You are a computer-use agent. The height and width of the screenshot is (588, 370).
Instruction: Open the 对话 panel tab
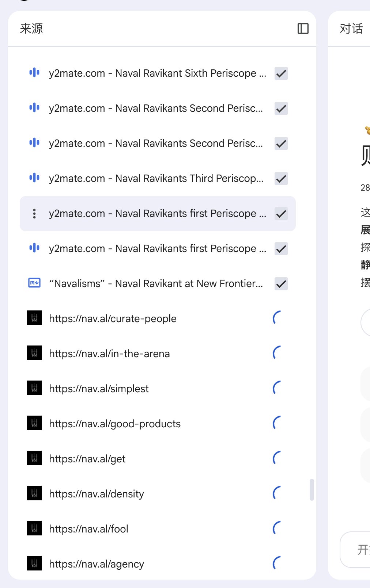351,28
